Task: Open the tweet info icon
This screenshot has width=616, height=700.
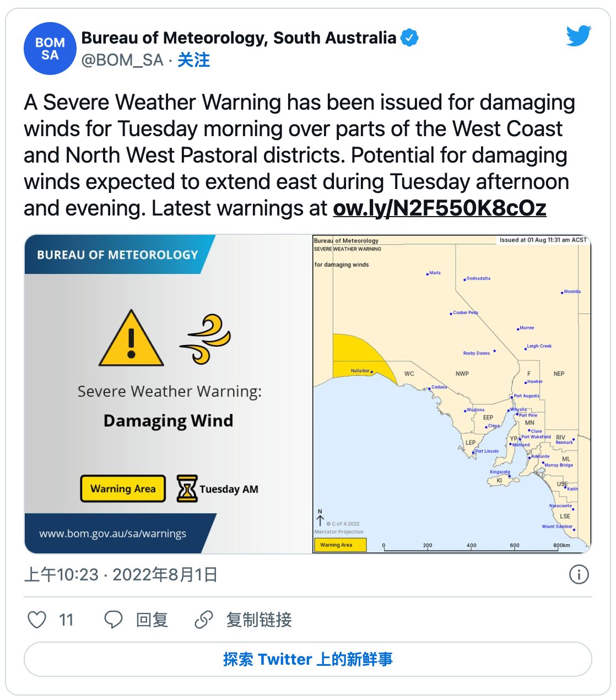Action: (x=579, y=574)
